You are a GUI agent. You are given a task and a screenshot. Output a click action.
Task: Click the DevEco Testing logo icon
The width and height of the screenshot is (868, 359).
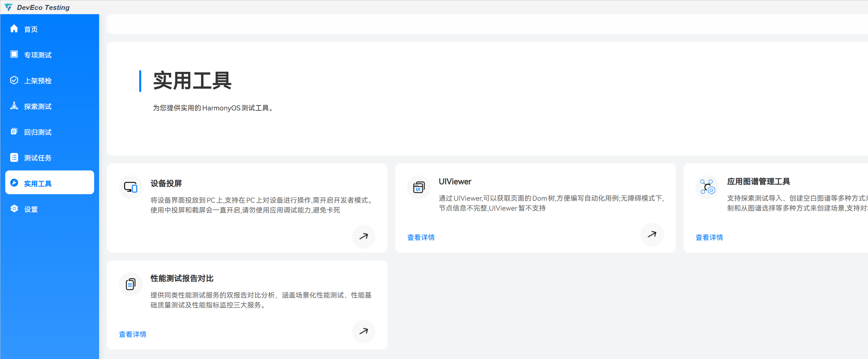(9, 7)
